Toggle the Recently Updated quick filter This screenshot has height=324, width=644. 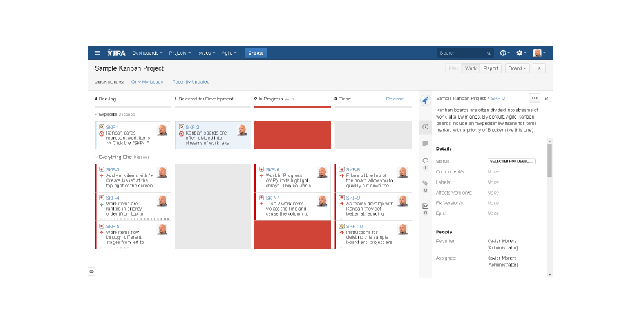coord(191,82)
